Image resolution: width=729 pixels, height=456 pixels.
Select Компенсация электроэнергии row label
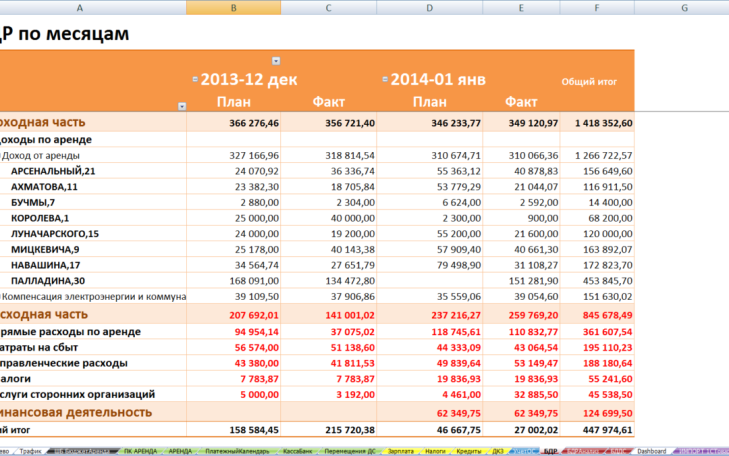93,297
